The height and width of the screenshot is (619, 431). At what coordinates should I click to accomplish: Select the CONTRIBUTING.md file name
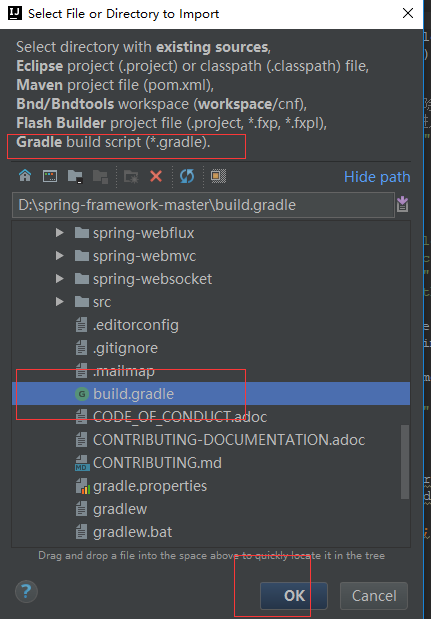(x=157, y=463)
